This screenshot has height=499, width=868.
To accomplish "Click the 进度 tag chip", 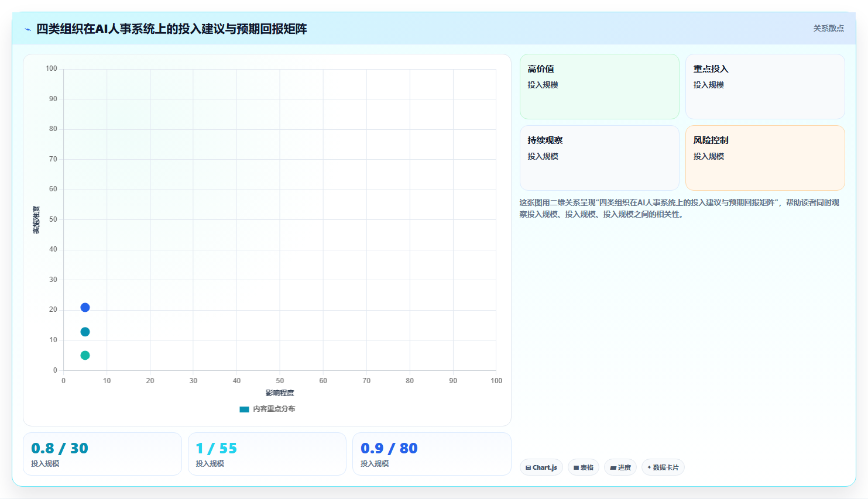I will [620, 467].
